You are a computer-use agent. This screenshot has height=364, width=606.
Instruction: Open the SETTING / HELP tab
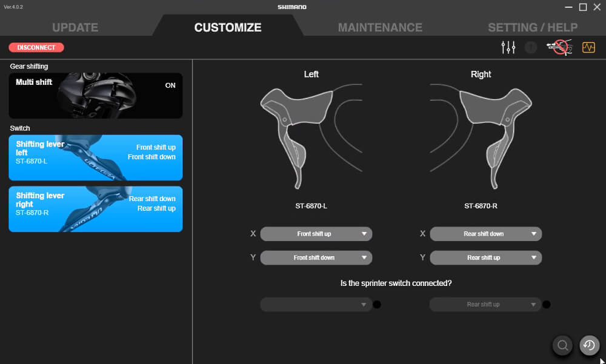coord(533,27)
